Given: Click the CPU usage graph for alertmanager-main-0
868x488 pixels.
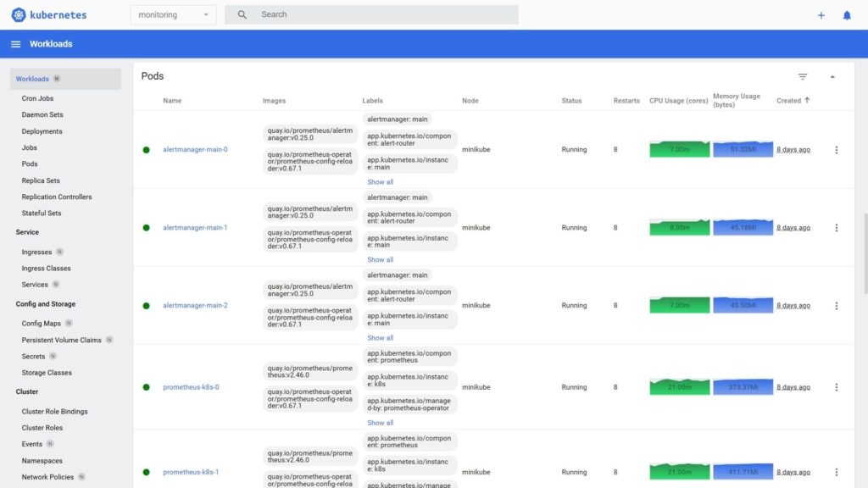Looking at the screenshot, I should (x=679, y=149).
